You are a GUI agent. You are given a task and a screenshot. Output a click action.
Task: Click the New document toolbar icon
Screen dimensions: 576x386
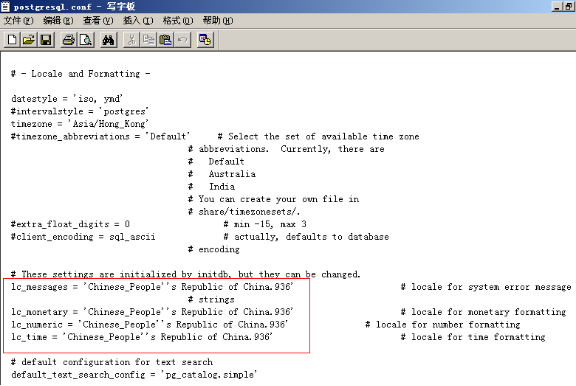(12, 40)
